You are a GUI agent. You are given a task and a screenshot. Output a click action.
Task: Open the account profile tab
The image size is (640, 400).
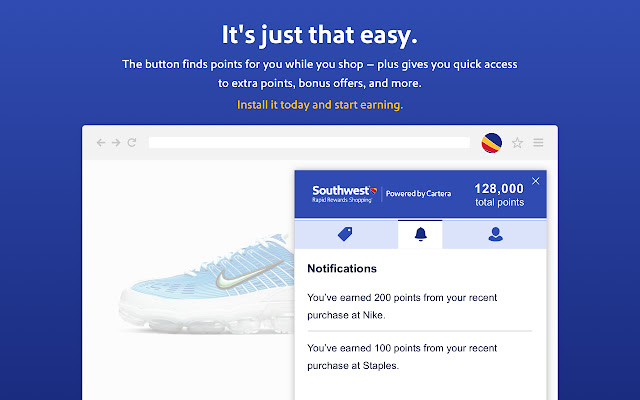[494, 234]
